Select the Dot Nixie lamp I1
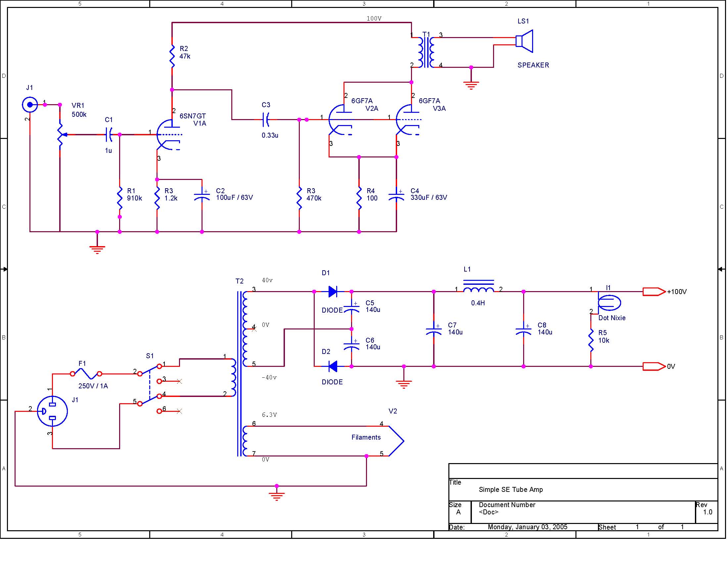Image resolution: width=728 pixels, height=562 pixels. [610, 303]
